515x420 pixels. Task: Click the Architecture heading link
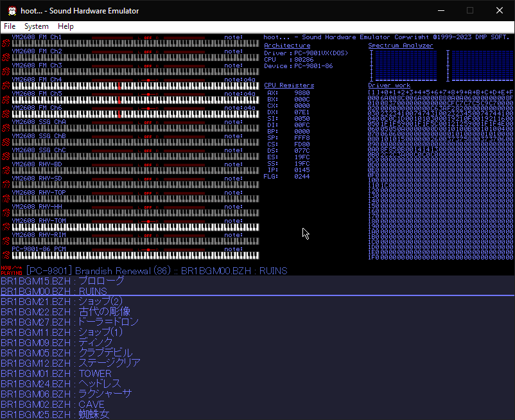click(x=286, y=46)
